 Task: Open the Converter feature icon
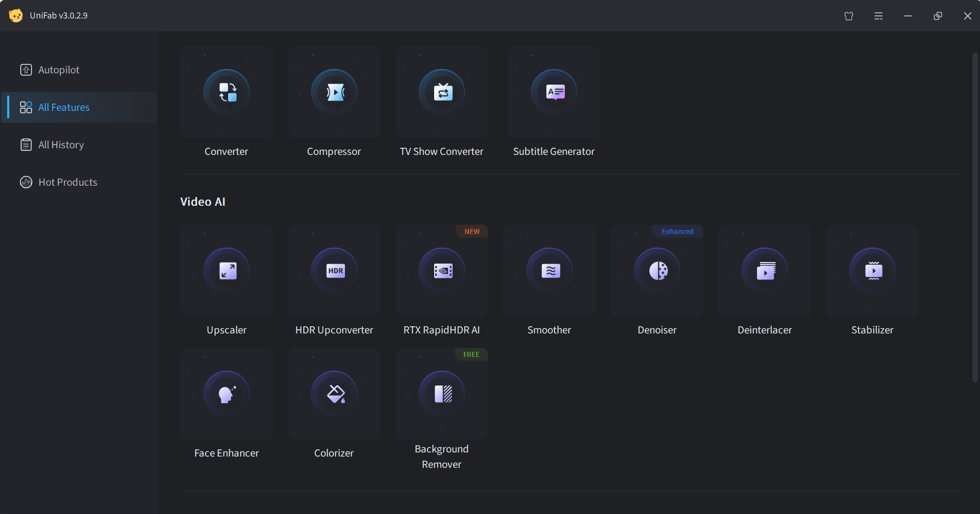pyautogui.click(x=227, y=93)
